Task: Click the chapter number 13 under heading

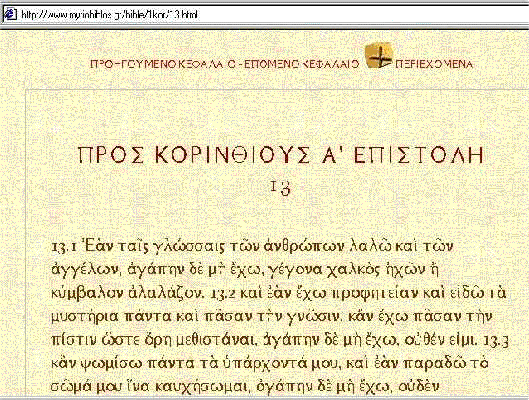Action: pos(281,187)
